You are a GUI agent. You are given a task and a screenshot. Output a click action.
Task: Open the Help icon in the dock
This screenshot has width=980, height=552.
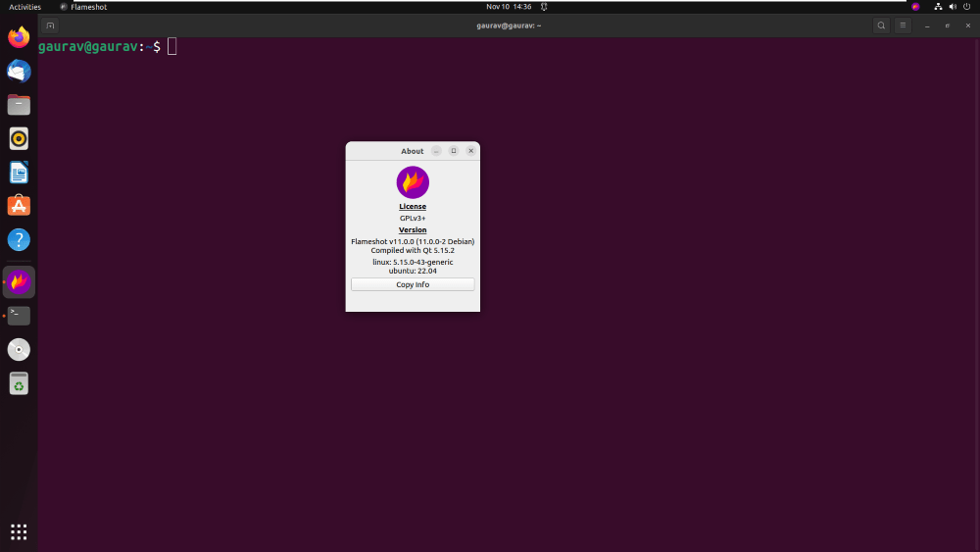click(19, 239)
